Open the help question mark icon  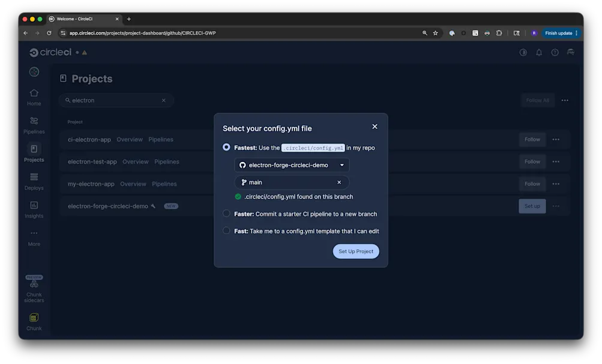point(555,53)
